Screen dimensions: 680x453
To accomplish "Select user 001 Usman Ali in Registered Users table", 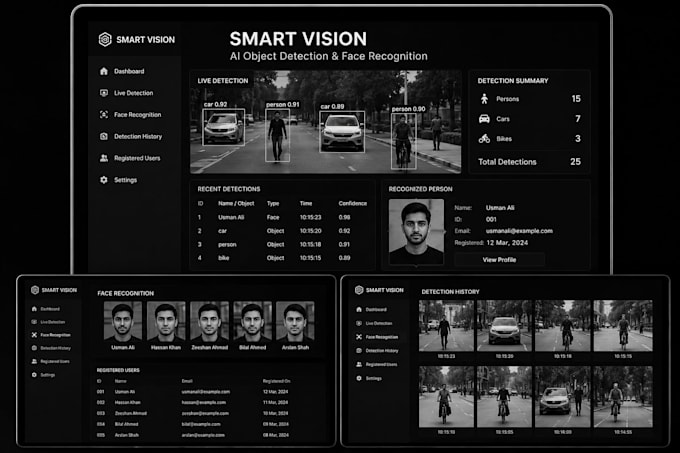I will point(193,392).
